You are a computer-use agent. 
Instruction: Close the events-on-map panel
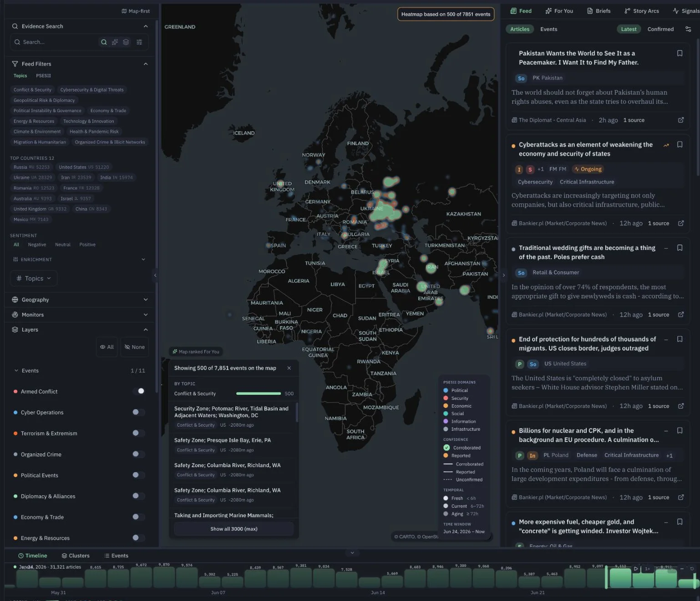(x=289, y=368)
